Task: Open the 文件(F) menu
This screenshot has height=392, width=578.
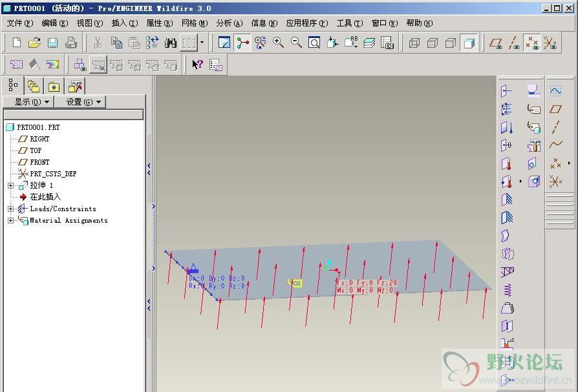Action: point(20,23)
